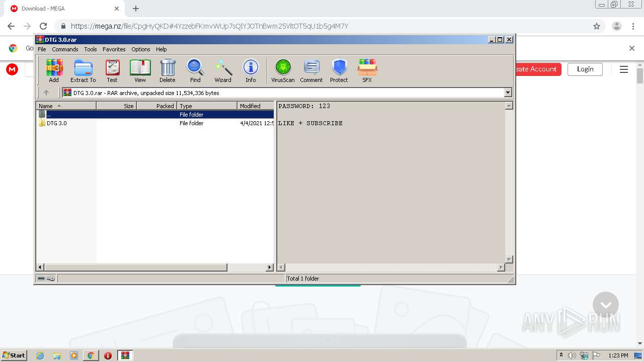
Task: Open the Options menu
Action: coord(141,49)
